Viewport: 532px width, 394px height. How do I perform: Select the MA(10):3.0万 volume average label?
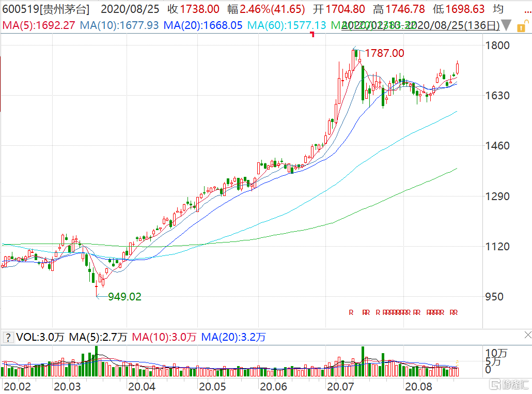point(164,337)
